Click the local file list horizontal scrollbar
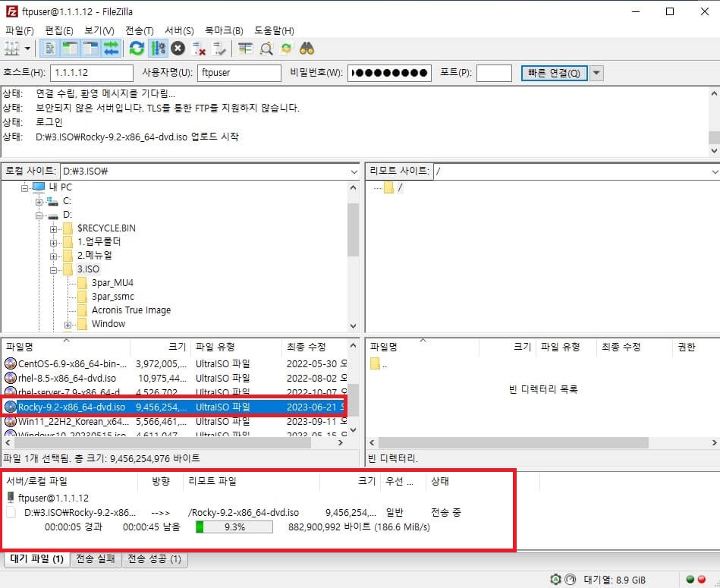The image size is (720, 588). pos(162,443)
